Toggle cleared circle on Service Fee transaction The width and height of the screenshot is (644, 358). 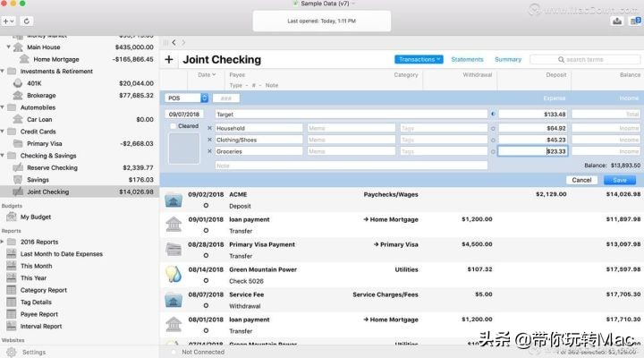pos(206,306)
